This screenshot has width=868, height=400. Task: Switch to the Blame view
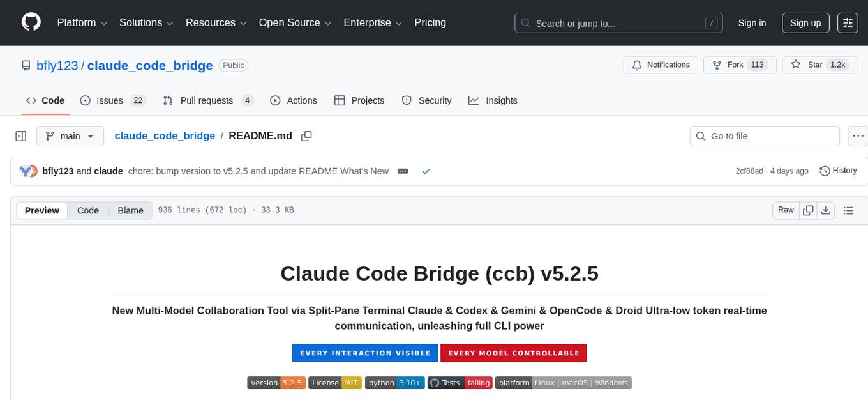[130, 210]
